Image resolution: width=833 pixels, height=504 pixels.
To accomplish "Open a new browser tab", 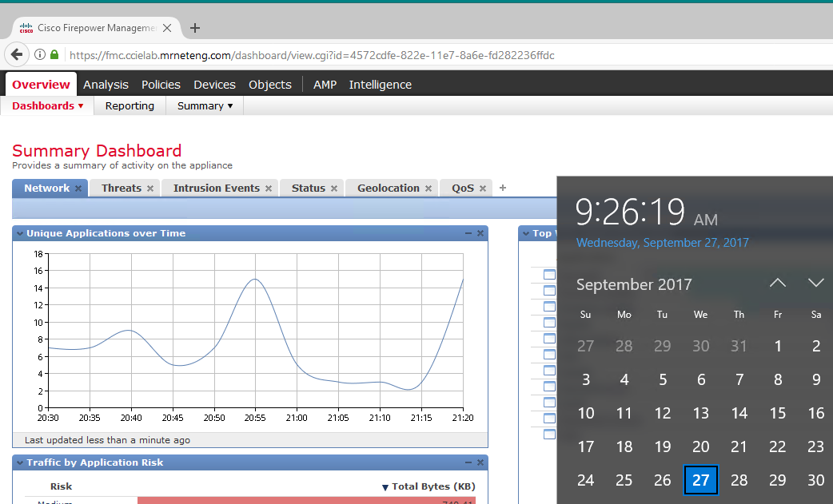I will (194, 27).
